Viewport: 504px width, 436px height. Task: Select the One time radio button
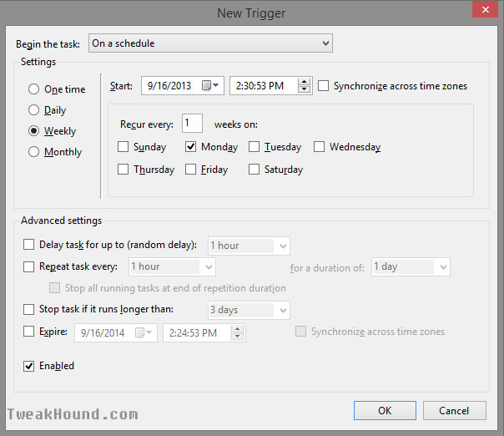pyautogui.click(x=33, y=89)
